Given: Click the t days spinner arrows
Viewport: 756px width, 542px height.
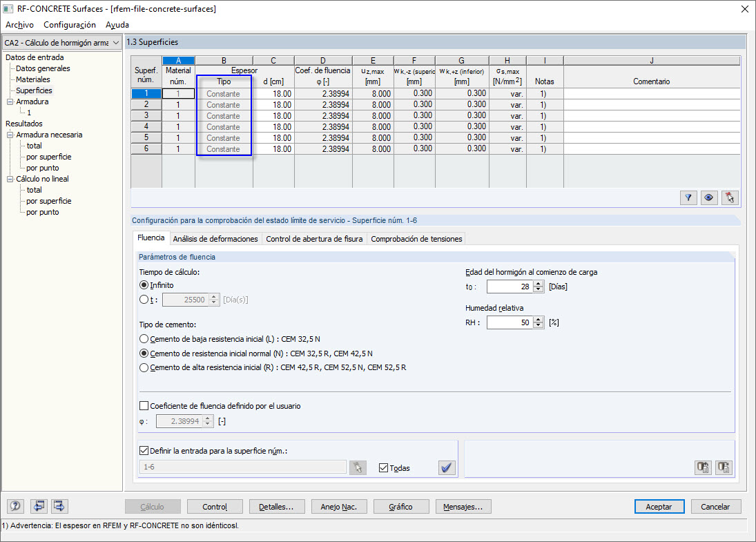Looking at the screenshot, I should [x=214, y=300].
